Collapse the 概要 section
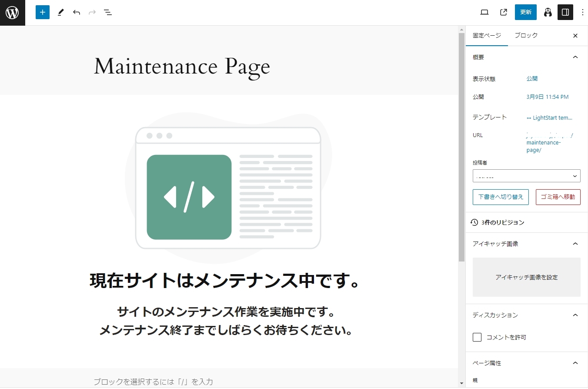588x389 pixels. coord(575,57)
